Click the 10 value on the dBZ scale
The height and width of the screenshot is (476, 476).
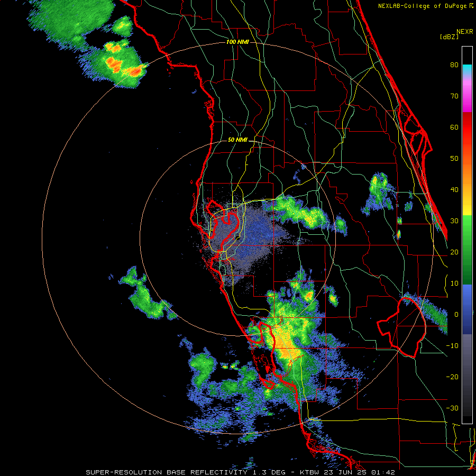pos(454,283)
